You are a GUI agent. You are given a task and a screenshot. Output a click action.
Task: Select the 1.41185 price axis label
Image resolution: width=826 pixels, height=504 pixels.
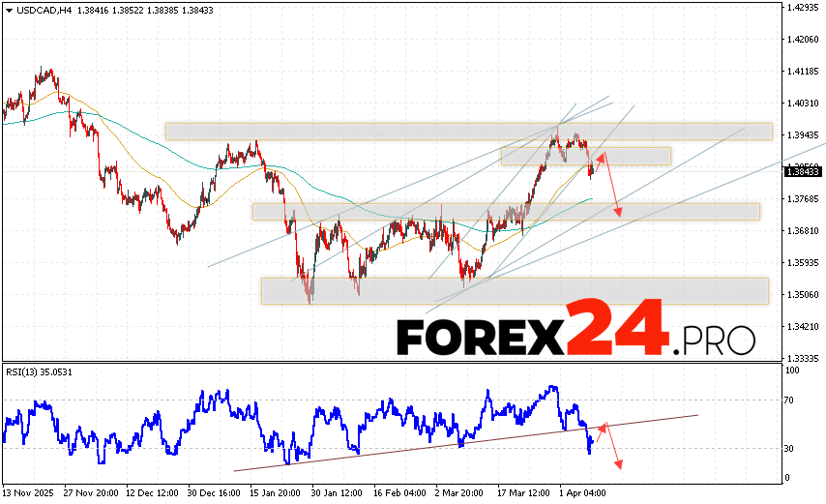pyautogui.click(x=803, y=71)
